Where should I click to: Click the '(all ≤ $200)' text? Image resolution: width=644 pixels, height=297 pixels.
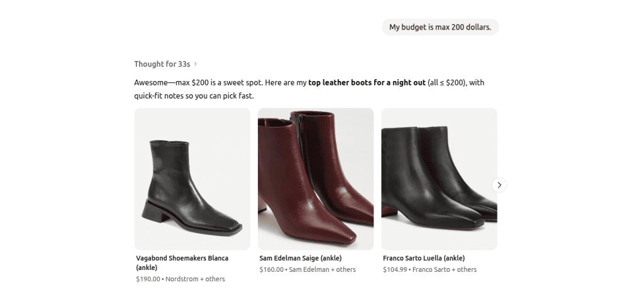pos(447,83)
